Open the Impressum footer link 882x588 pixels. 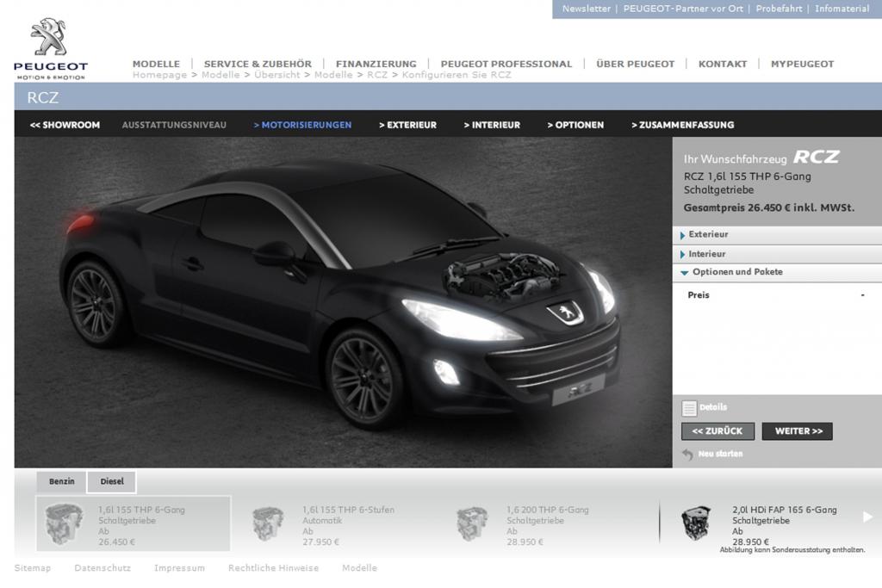click(x=179, y=567)
